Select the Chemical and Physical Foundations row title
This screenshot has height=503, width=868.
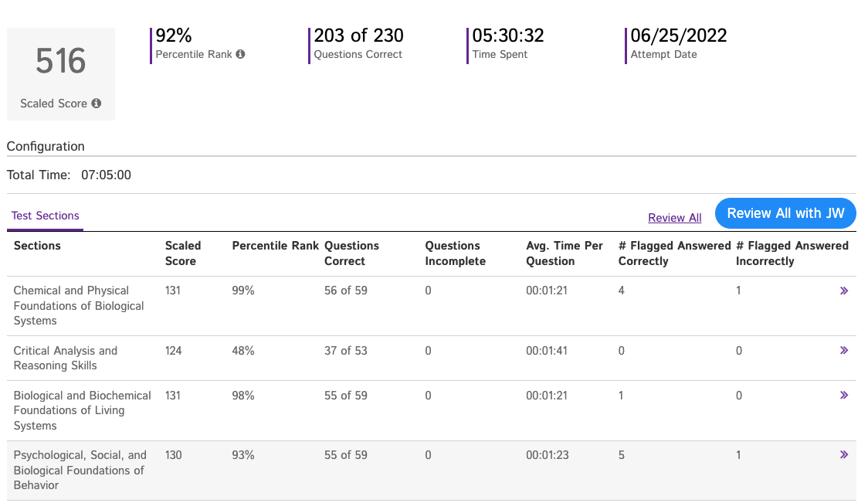tap(79, 305)
